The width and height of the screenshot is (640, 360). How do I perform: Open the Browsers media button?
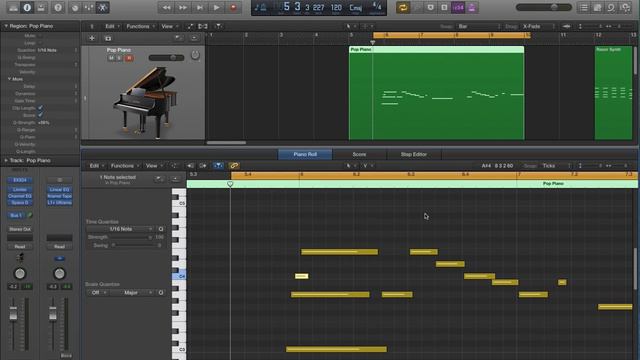point(625,7)
